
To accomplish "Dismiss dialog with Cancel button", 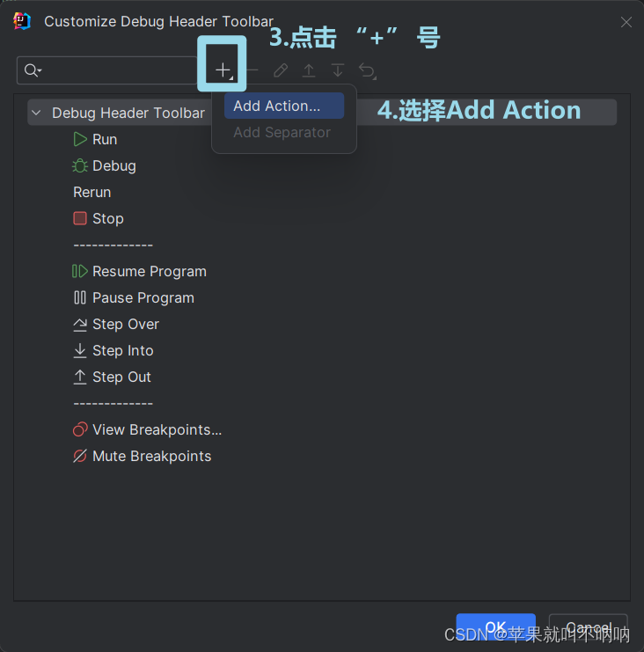I will [588, 626].
